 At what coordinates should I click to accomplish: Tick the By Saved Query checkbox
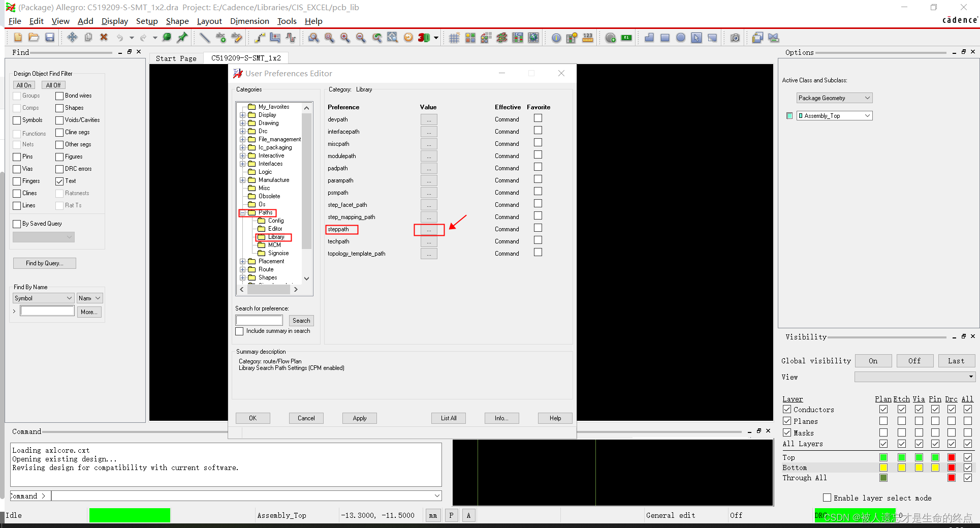pos(17,224)
